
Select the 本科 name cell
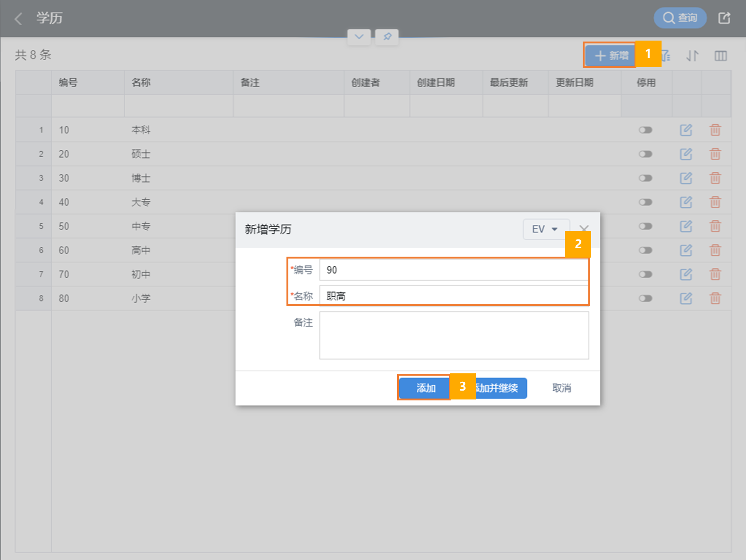179,130
